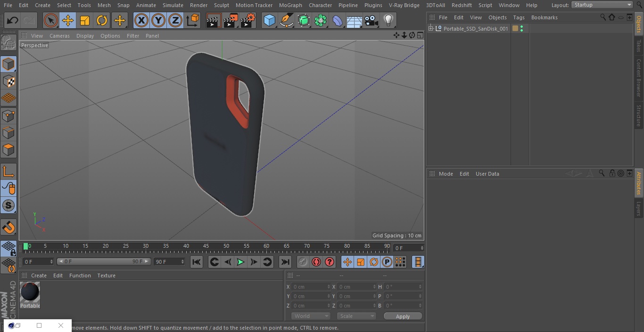Image resolution: width=644 pixels, height=332 pixels.
Task: Click the Object Manager search icon
Action: [x=603, y=17]
